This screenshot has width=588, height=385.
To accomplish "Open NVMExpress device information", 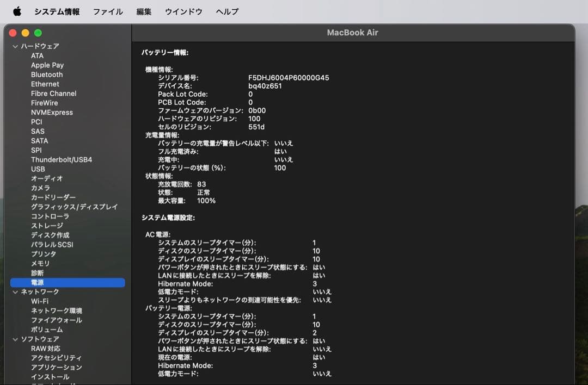I will [51, 113].
